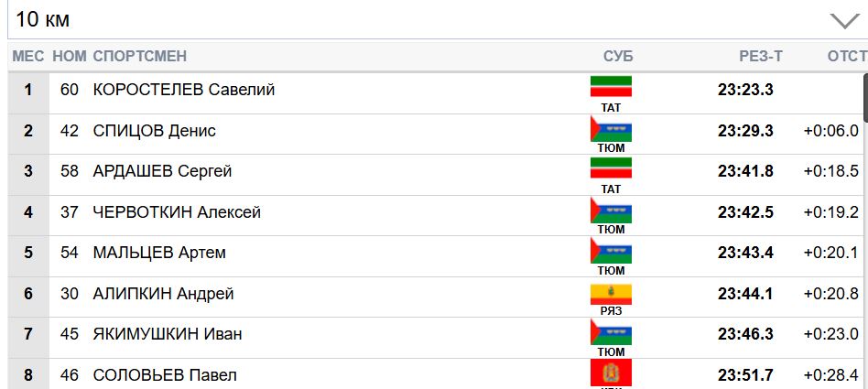Select ЧЕРВОТКИН Алексей row
868x389 pixels.
[x=177, y=212]
